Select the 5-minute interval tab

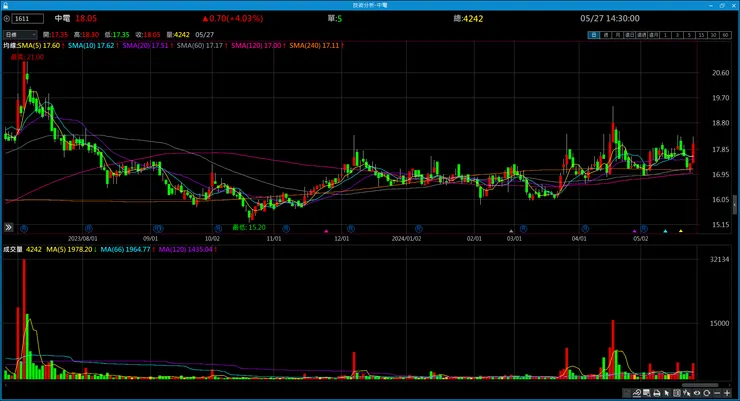click(x=689, y=35)
